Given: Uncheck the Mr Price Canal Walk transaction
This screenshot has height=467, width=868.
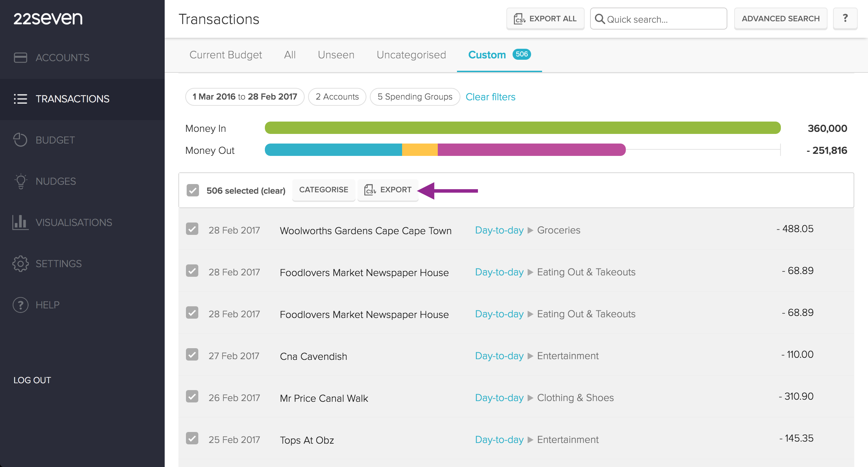Looking at the screenshot, I should point(192,397).
